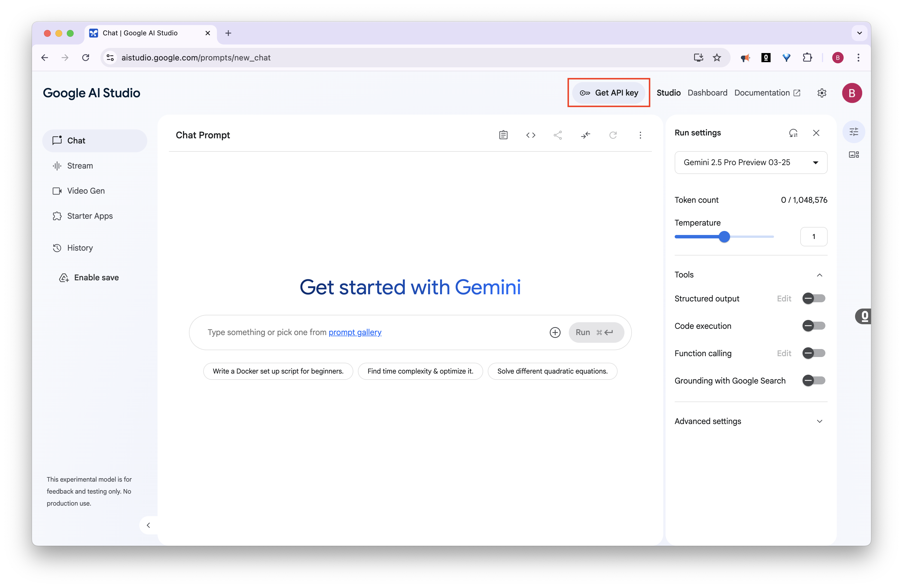Collapse the Tools section

click(x=819, y=275)
